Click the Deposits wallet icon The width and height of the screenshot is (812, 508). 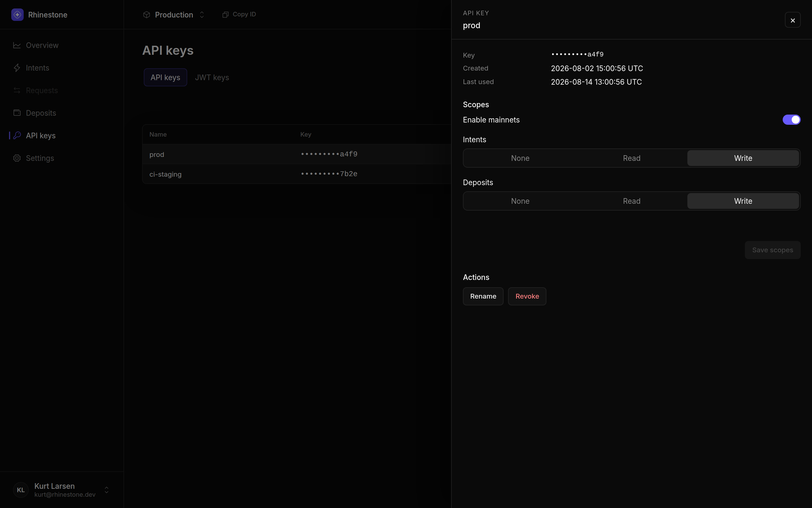click(x=17, y=113)
